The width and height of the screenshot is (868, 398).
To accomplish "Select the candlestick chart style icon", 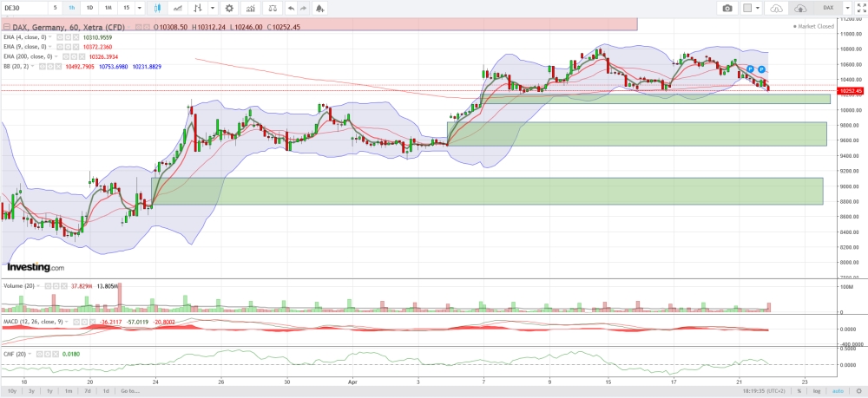I will [157, 8].
